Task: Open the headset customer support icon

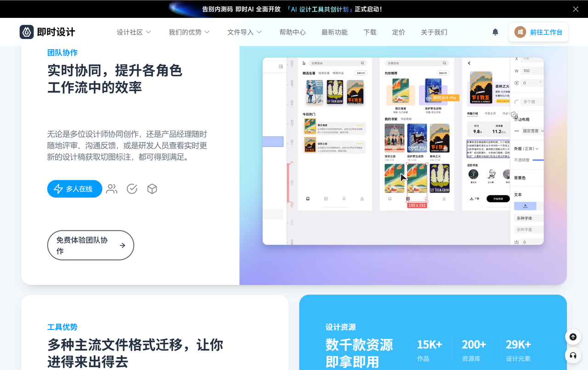Action: (x=573, y=355)
